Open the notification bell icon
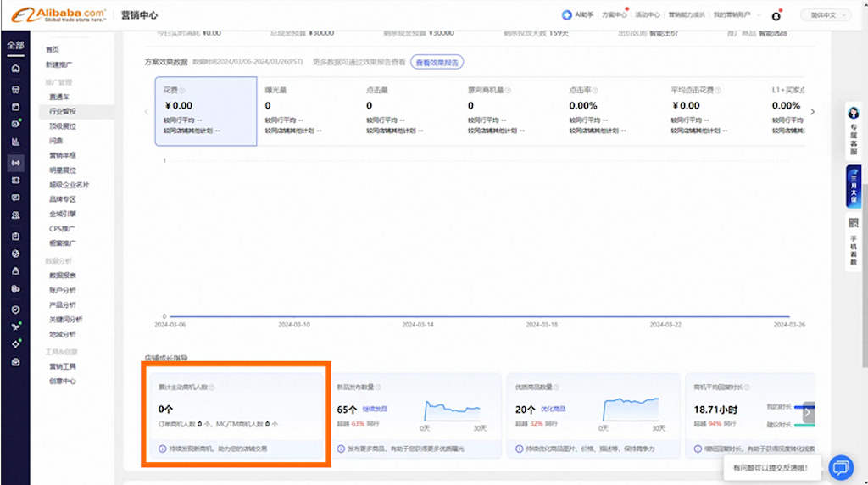This screenshot has width=868, height=485. pos(776,15)
